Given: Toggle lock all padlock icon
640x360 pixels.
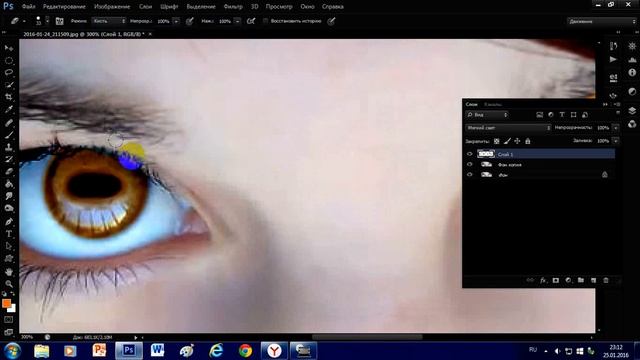Looking at the screenshot, I should [528, 141].
